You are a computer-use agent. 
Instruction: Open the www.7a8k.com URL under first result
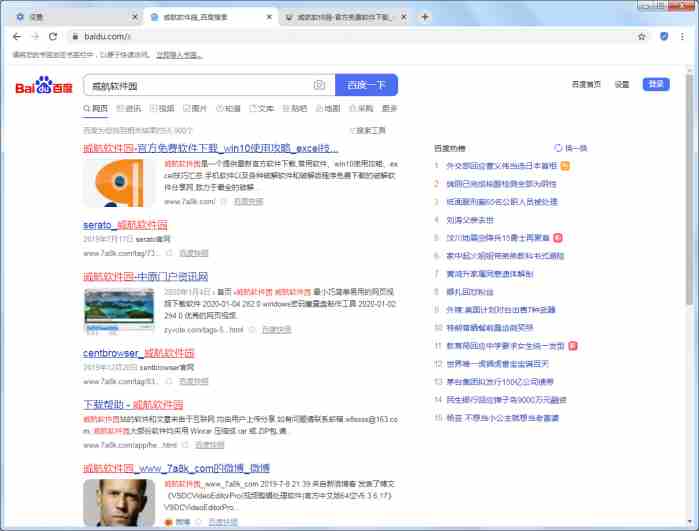(189, 202)
